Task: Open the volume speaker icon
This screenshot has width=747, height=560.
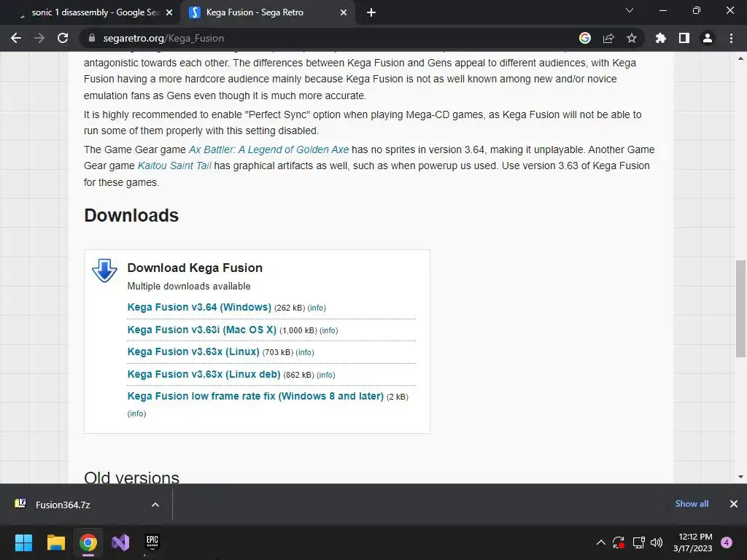Action: 657,542
